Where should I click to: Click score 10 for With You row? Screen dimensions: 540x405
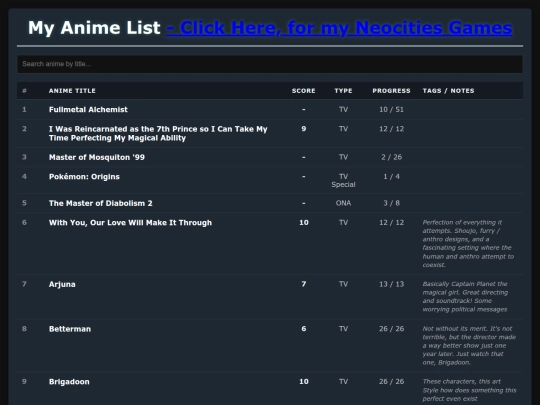[x=303, y=222]
